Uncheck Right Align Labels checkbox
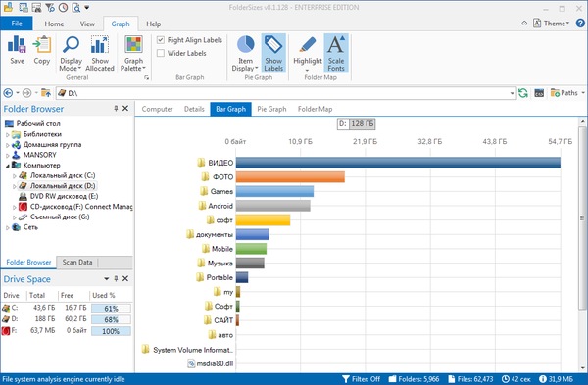588x385 pixels. [x=161, y=40]
